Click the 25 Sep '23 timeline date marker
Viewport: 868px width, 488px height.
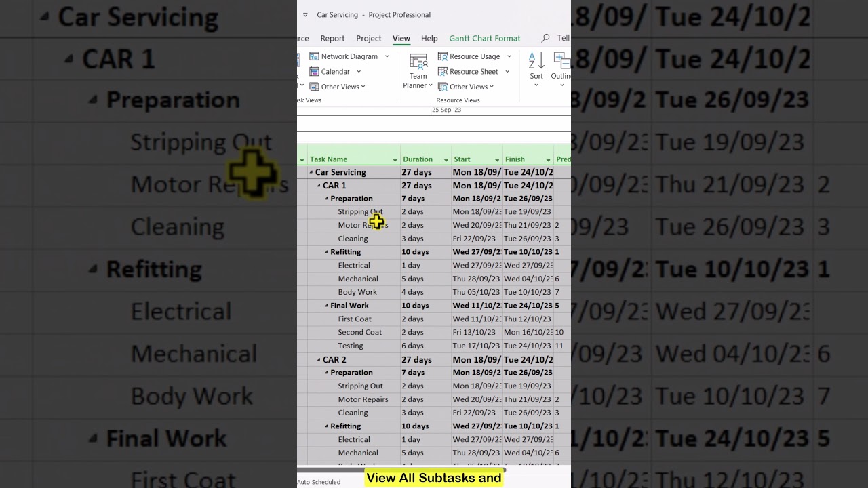pyautogui.click(x=446, y=110)
